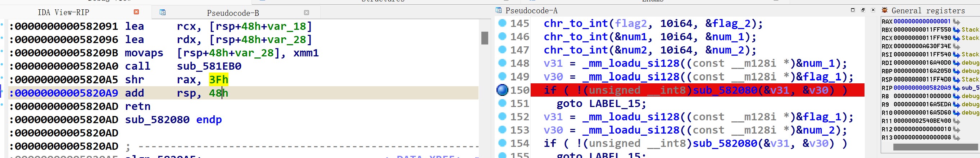Select RAX register value 0000000000000001
This screenshot has height=158, width=980.
coord(922,21)
